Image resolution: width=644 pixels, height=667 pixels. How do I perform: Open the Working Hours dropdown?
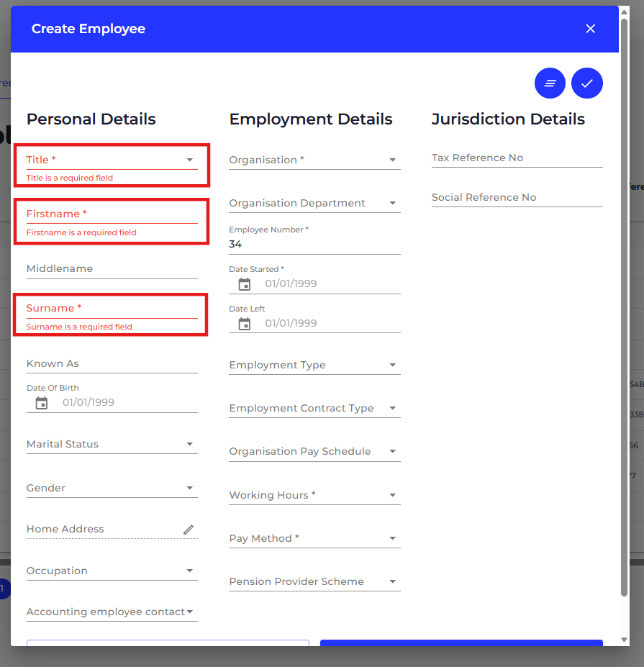tap(314, 495)
